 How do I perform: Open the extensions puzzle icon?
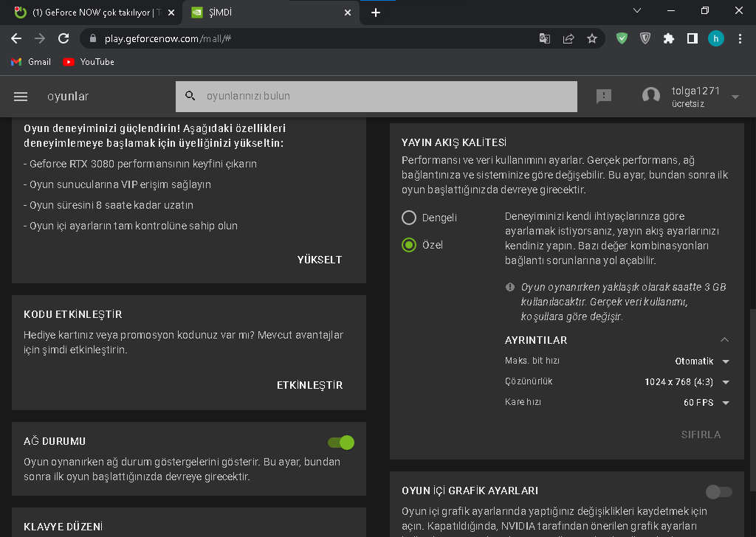669,38
